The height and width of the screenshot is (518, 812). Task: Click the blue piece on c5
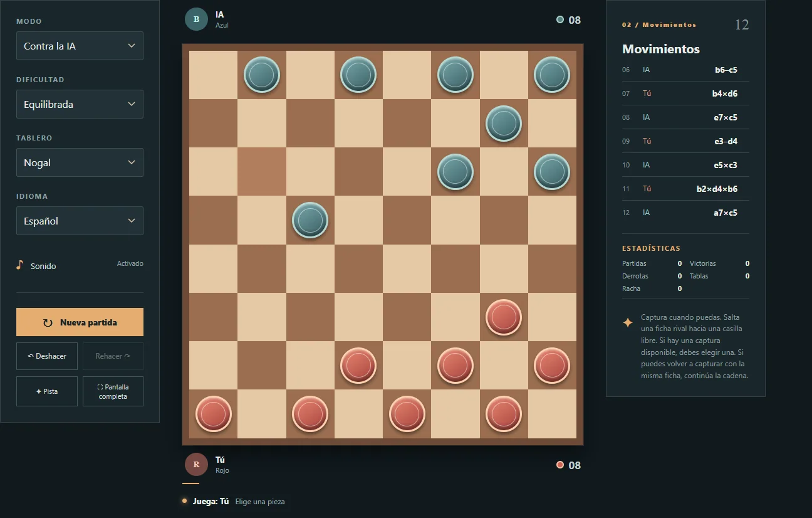(x=310, y=220)
